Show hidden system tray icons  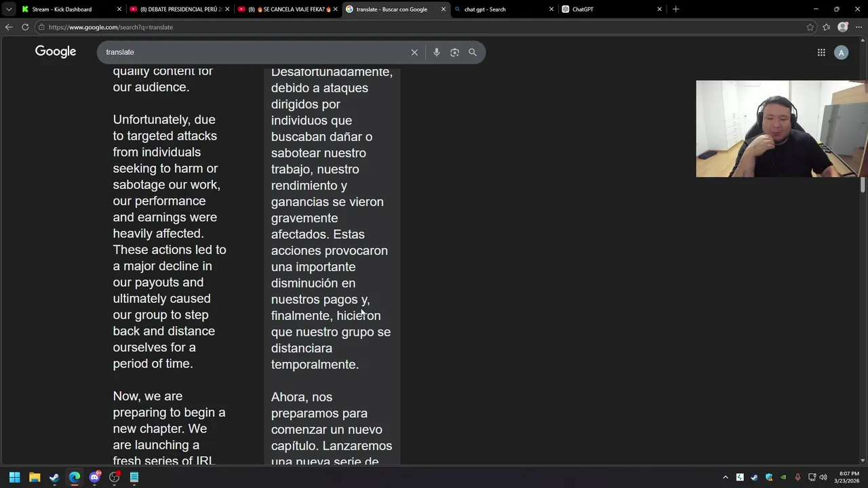[726, 477]
